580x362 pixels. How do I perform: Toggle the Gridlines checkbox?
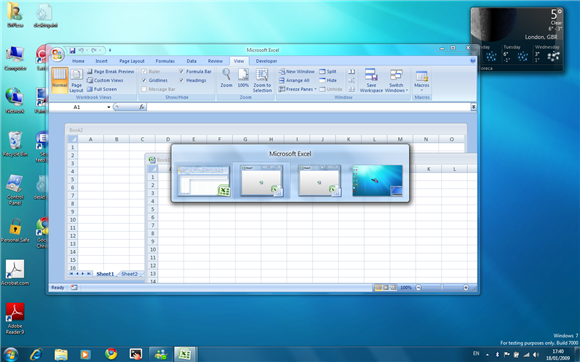click(x=144, y=80)
